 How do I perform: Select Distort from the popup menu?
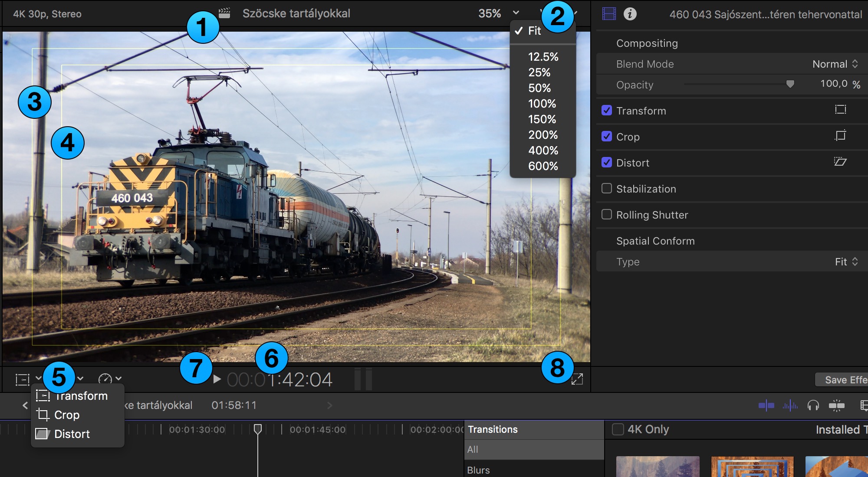coord(78,434)
